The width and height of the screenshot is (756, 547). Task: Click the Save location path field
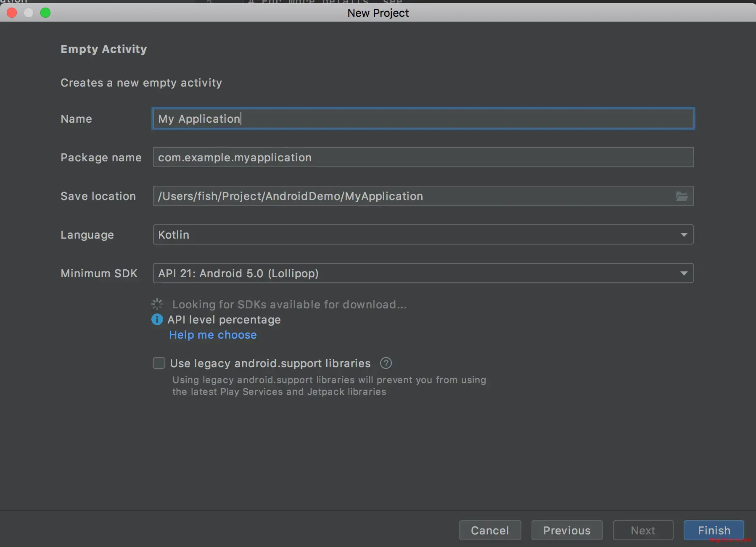coord(412,196)
